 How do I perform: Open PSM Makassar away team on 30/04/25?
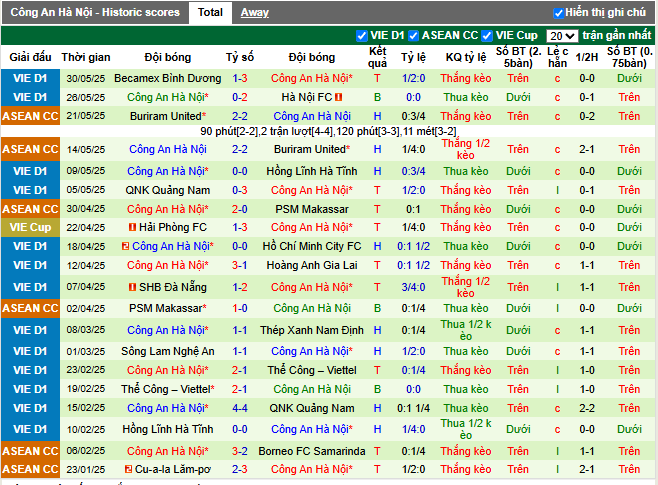[x=312, y=209]
